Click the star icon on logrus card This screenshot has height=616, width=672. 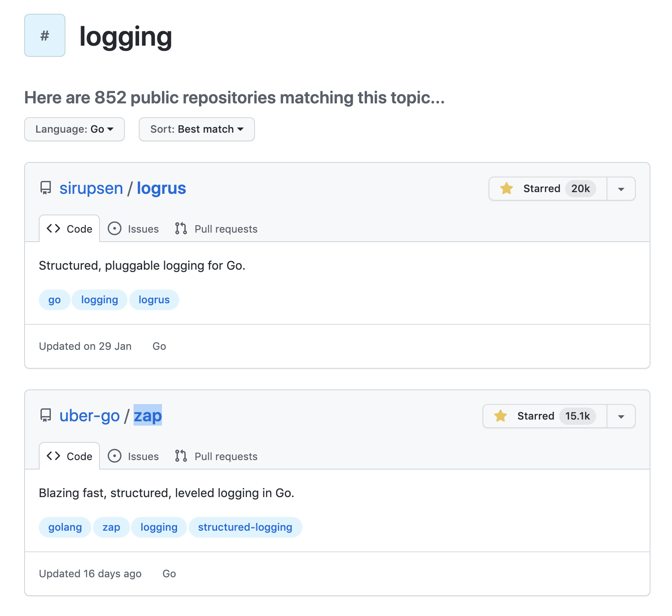507,188
